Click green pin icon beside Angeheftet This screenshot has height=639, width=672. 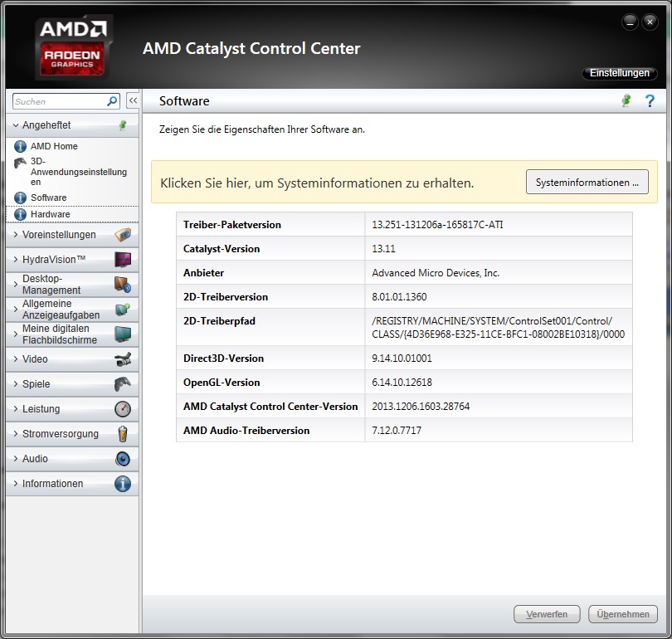[123, 125]
